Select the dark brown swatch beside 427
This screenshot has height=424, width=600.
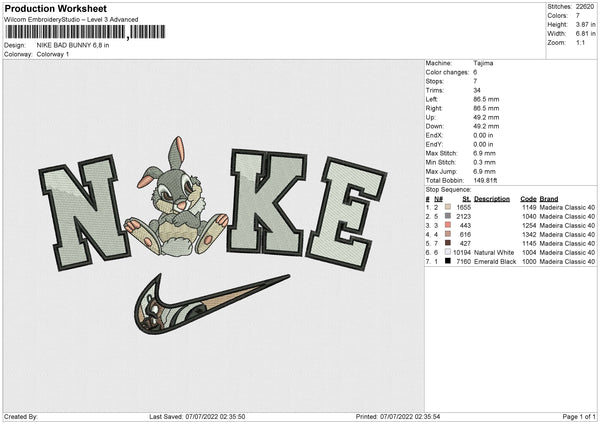448,243
